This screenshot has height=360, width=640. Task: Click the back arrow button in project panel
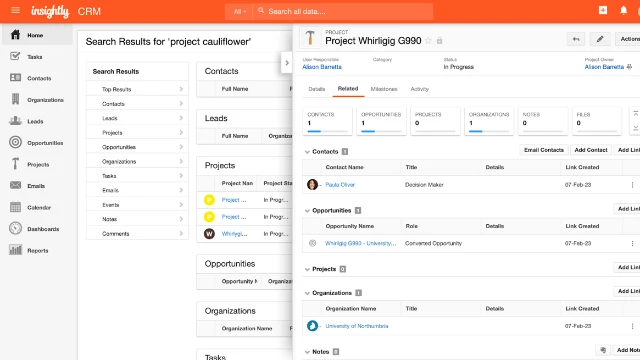click(x=576, y=39)
